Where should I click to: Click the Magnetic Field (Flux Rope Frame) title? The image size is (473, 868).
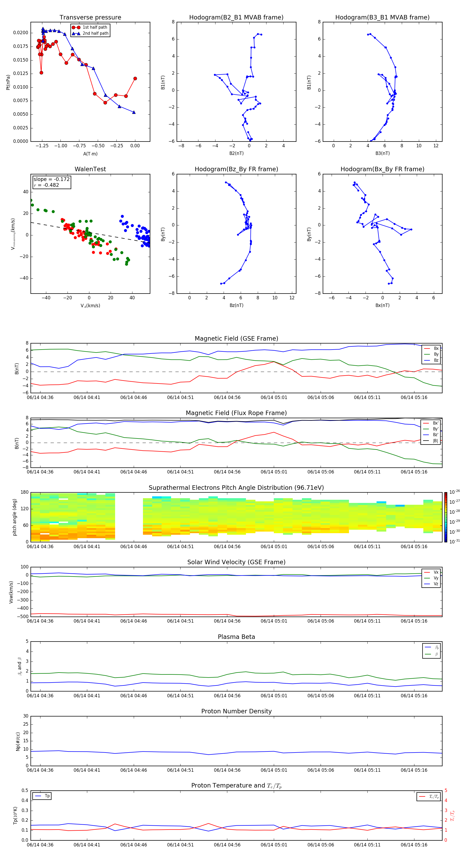click(236, 413)
